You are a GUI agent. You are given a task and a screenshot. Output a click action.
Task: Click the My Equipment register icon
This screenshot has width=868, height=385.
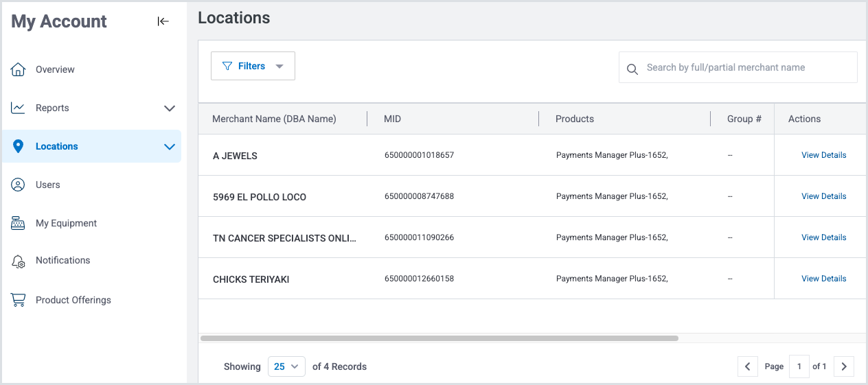(19, 223)
